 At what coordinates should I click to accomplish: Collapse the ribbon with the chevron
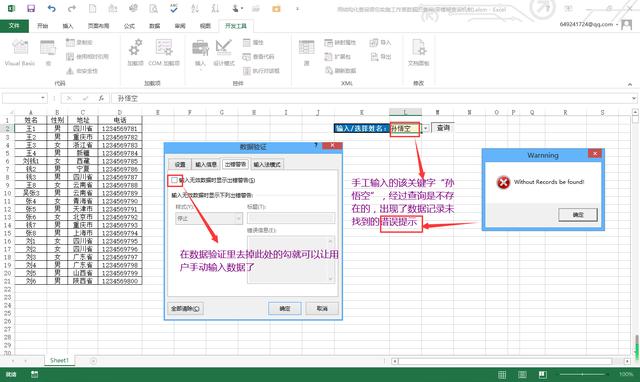click(x=630, y=84)
